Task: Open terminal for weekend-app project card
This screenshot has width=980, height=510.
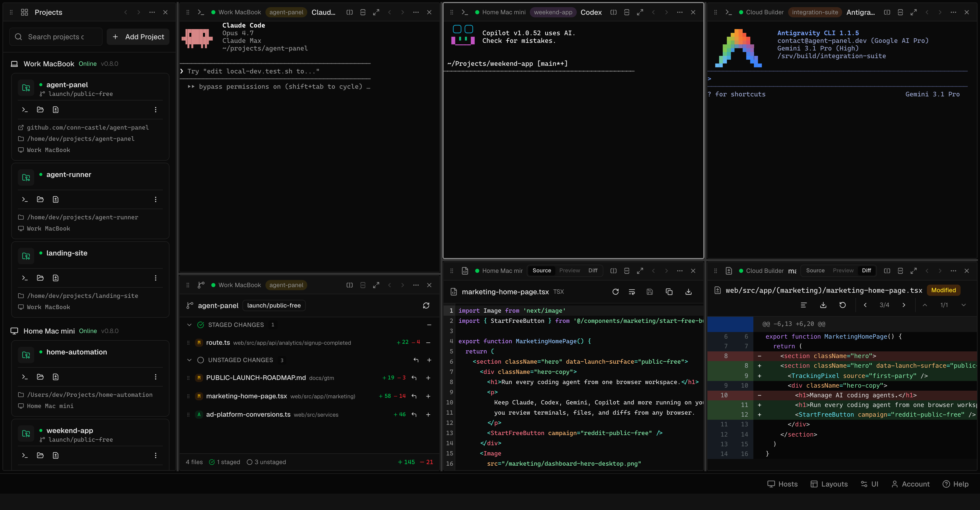Action: (x=25, y=455)
